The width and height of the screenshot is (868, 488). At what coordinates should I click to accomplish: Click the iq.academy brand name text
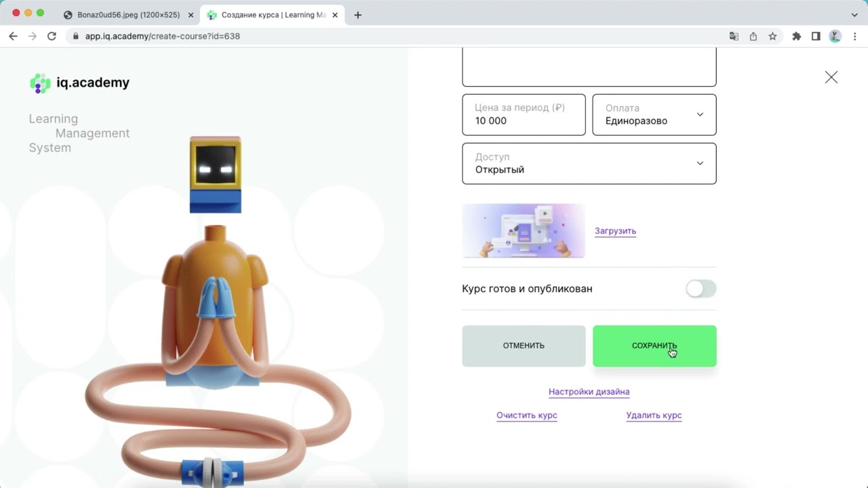(x=93, y=83)
